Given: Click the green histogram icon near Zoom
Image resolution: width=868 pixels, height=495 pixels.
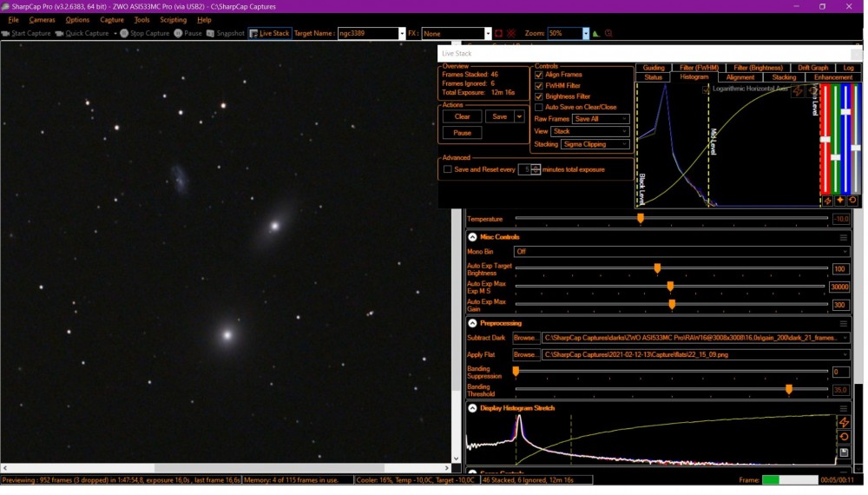Looking at the screenshot, I should pyautogui.click(x=596, y=33).
